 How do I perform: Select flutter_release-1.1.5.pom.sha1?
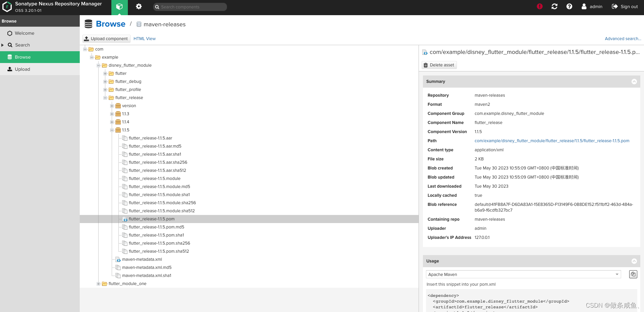tap(156, 235)
